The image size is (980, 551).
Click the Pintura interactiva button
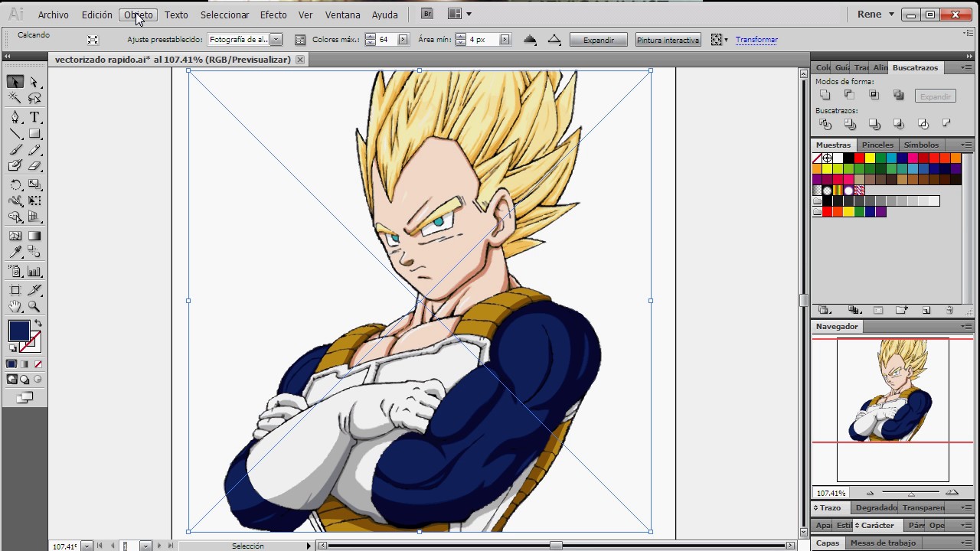pos(668,40)
